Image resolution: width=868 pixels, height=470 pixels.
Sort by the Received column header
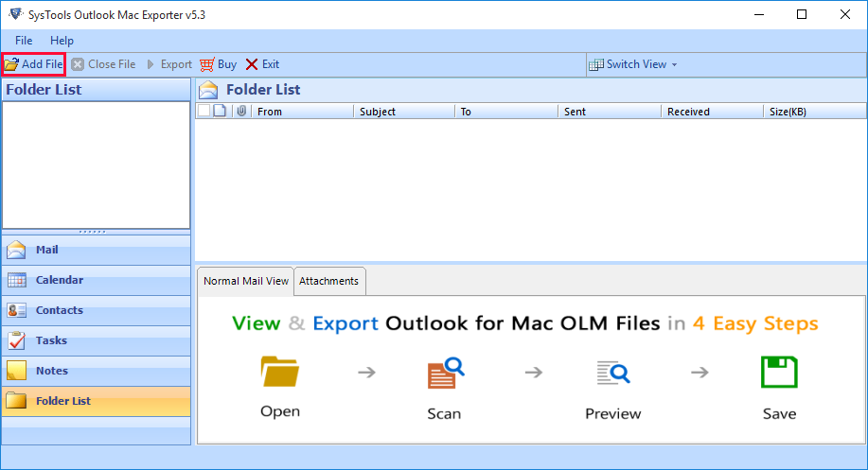click(712, 112)
